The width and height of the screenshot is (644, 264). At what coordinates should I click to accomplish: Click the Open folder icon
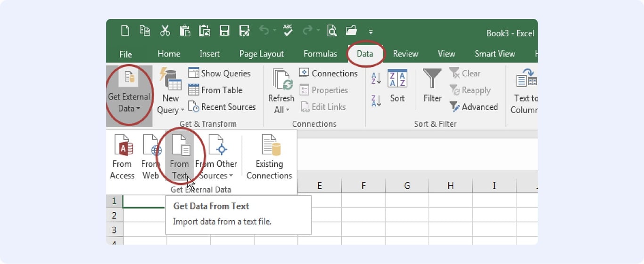pyautogui.click(x=351, y=31)
